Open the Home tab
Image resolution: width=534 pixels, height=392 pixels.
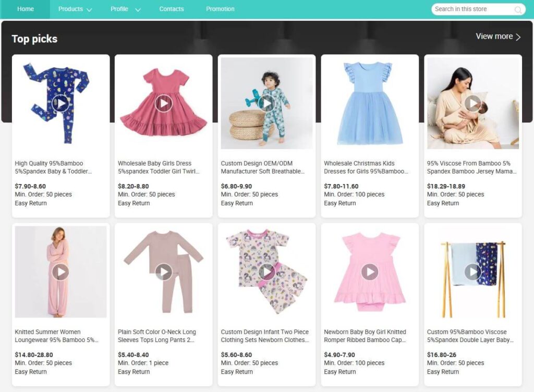(25, 9)
